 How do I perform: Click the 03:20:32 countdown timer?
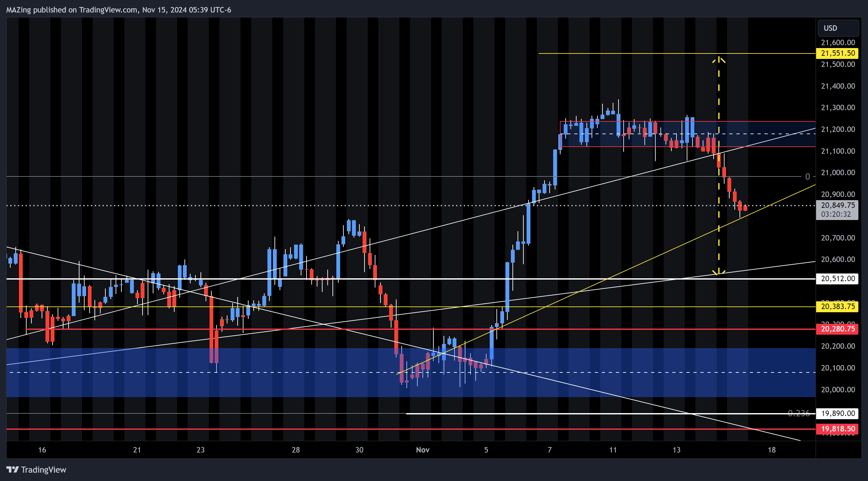click(x=836, y=214)
